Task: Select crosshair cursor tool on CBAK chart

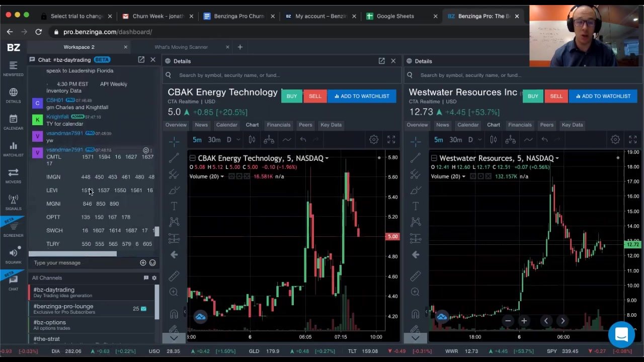Action: tap(174, 141)
